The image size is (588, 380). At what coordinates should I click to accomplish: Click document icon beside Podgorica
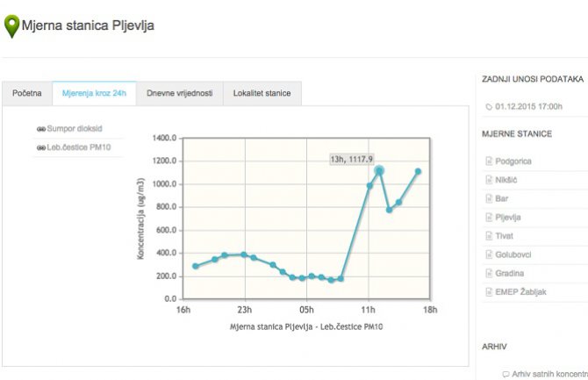coord(489,161)
